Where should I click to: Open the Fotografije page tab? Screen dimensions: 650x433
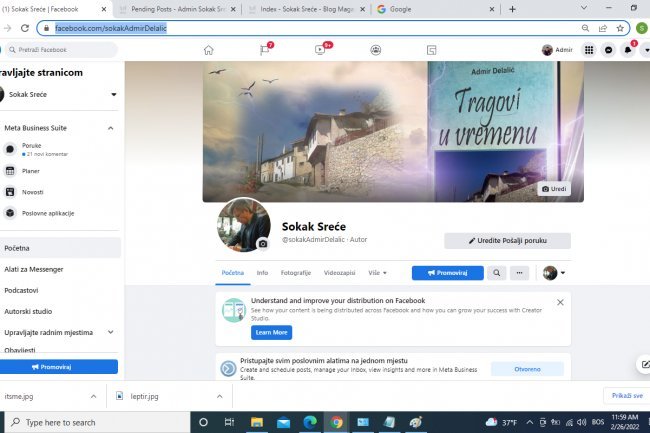296,273
